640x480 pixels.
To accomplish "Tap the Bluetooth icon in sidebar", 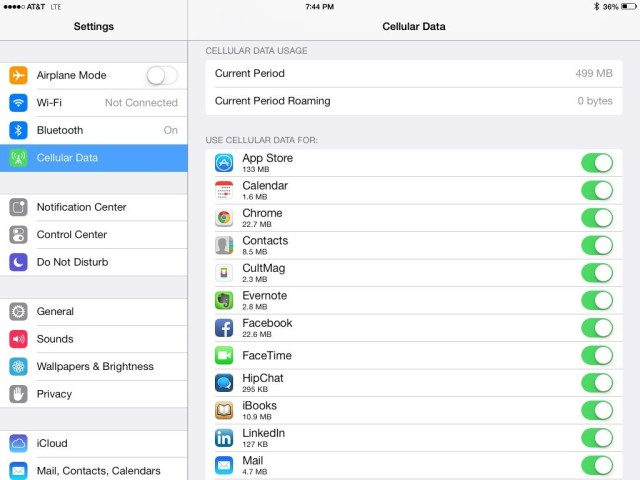I will pos(18,130).
